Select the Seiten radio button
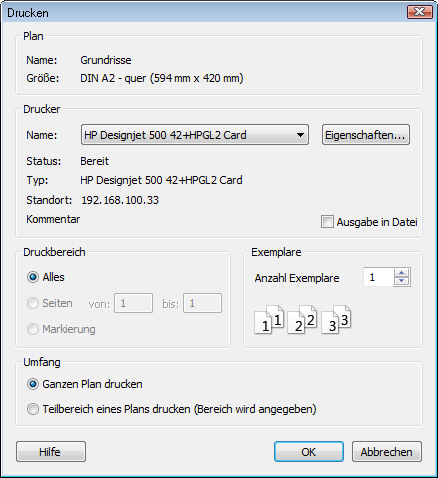This screenshot has width=438, height=478. pos(33,303)
